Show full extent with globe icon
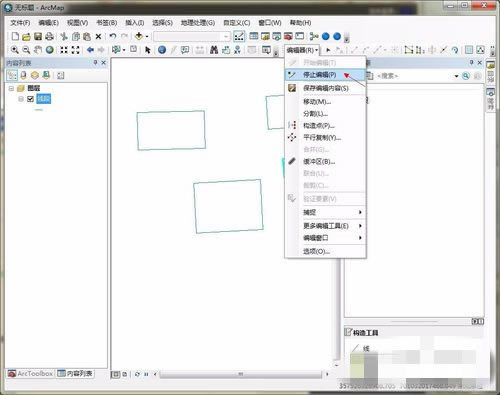This screenshot has height=395, width=500. tap(50, 50)
